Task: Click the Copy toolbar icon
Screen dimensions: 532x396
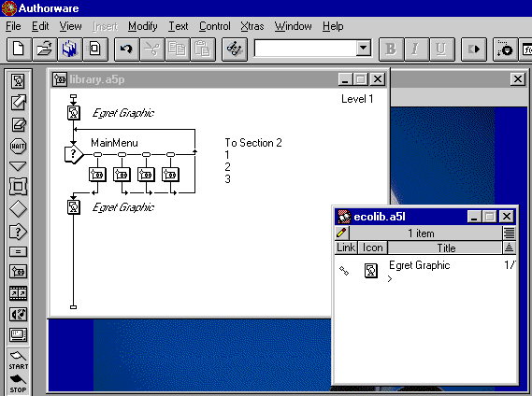Action: [x=178, y=49]
